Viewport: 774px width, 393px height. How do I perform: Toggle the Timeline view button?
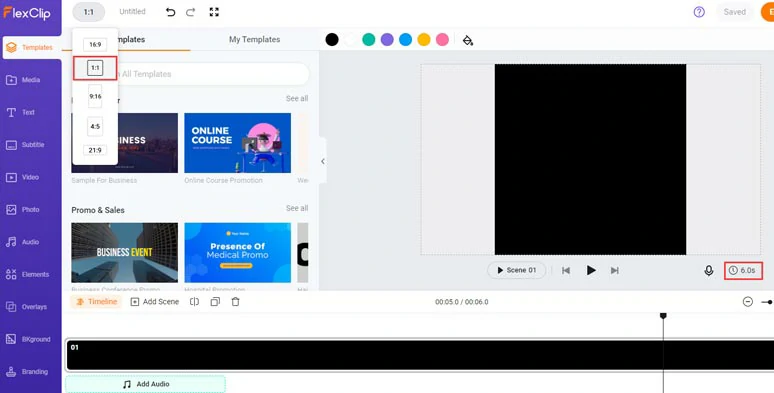(x=97, y=302)
